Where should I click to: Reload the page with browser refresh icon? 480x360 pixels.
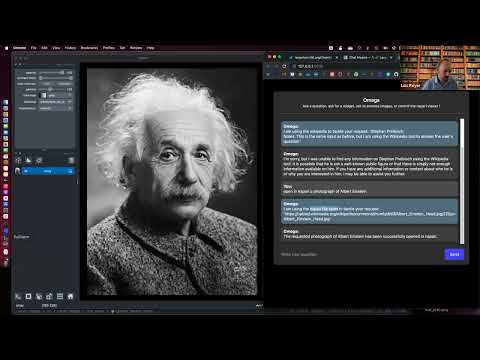[x=284, y=66]
